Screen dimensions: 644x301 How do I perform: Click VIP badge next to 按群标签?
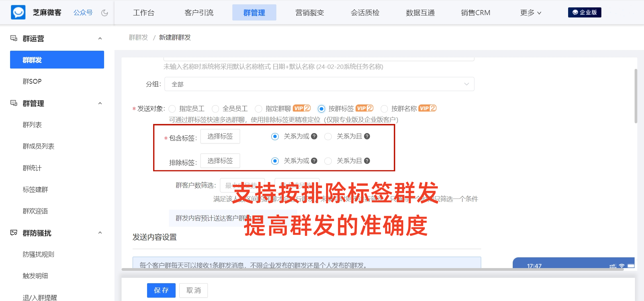tap(364, 108)
